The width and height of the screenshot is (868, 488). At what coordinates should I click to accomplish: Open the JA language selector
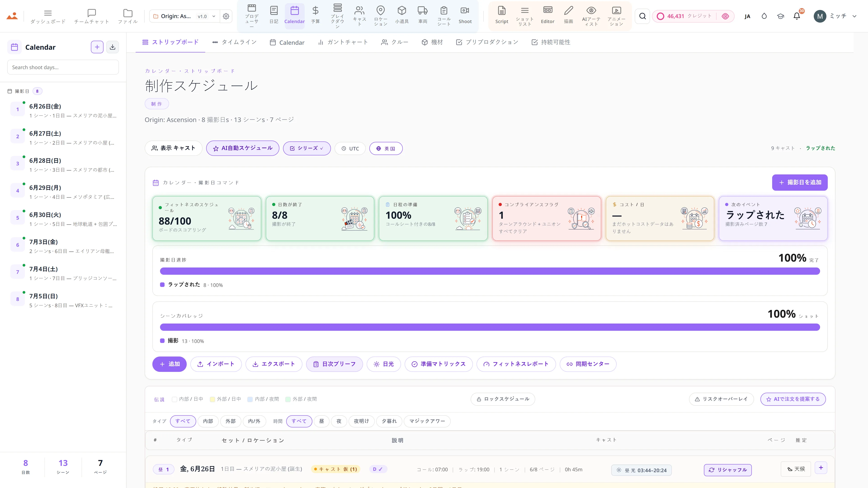(x=747, y=16)
